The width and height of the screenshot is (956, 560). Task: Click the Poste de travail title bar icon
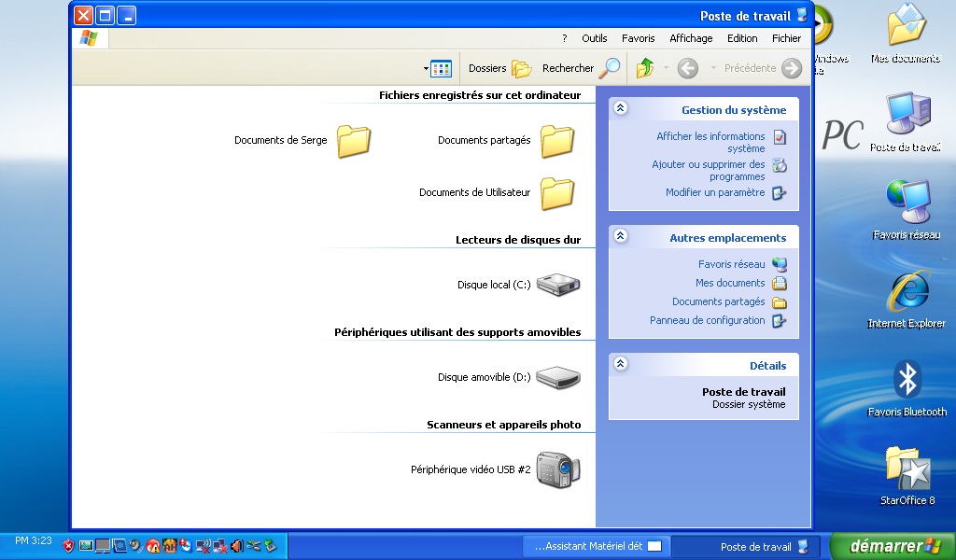802,15
